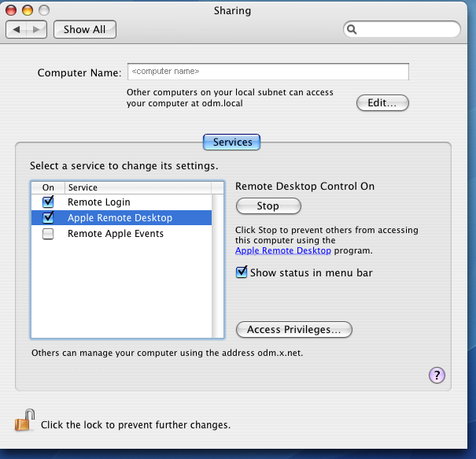Uncheck the Remote Login checkbox

click(48, 202)
